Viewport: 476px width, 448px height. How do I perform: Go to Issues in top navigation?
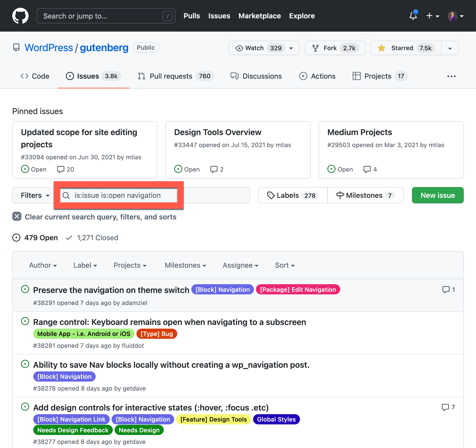219,16
